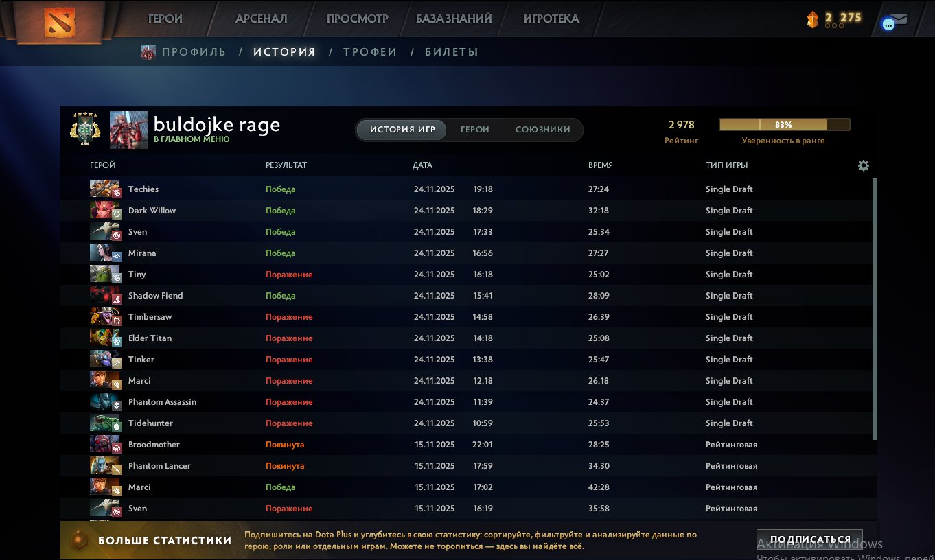Switch to the ГЕРОИ tab in profile stats
935x560 pixels.
475,130
